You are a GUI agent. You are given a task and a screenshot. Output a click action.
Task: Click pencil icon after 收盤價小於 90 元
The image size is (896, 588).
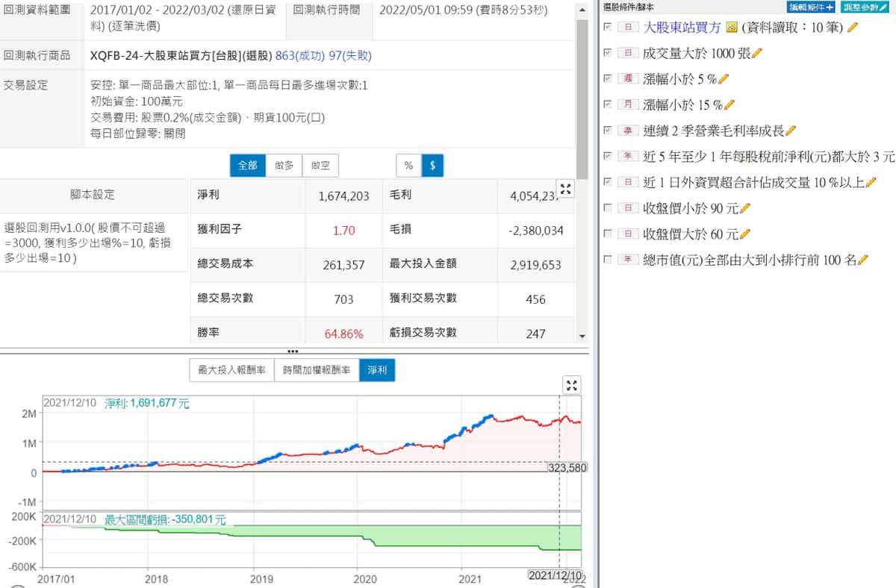click(x=744, y=208)
